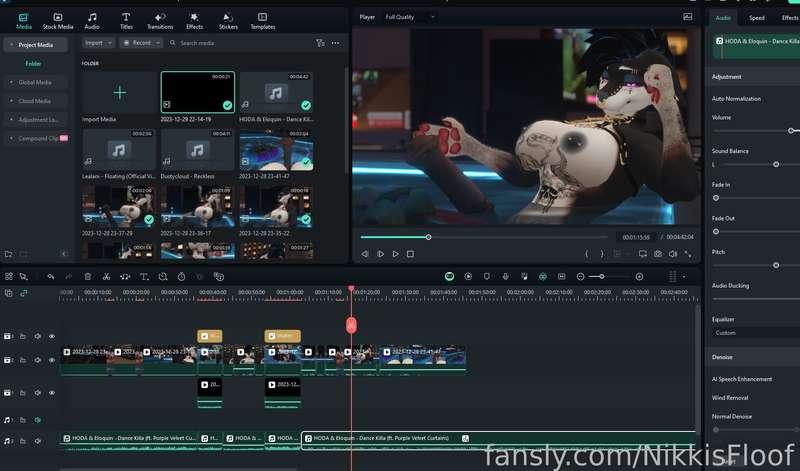Click the add track icon above track headers

[9, 293]
